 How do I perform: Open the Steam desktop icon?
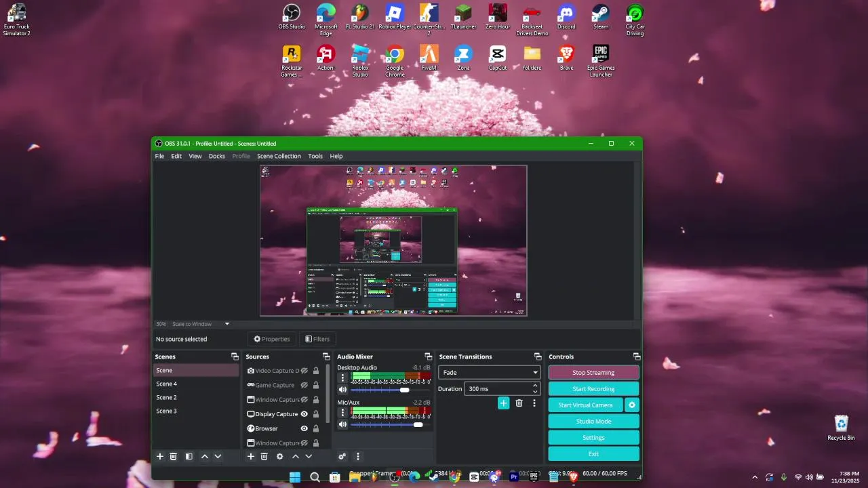click(x=601, y=17)
